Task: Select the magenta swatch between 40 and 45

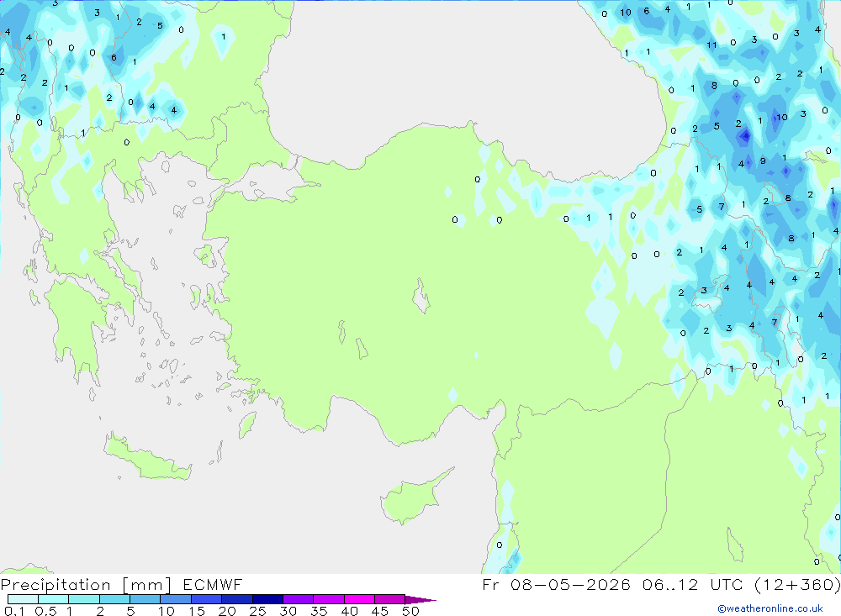Action: click(x=359, y=599)
